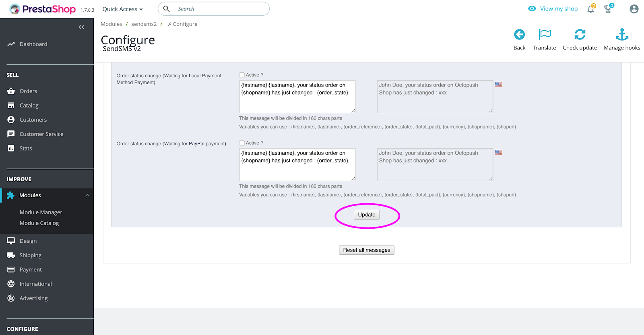The image size is (644, 335).
Task: Open Advertising menu
Action: pos(34,298)
